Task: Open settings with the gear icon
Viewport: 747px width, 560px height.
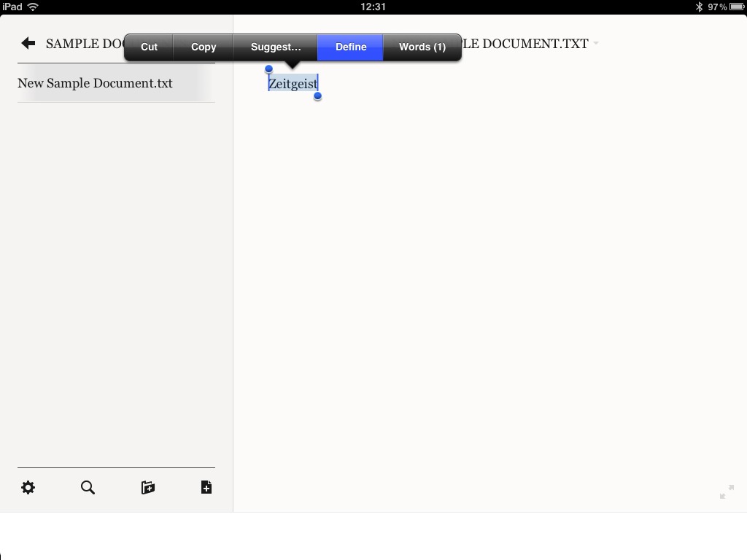Action: (28, 488)
